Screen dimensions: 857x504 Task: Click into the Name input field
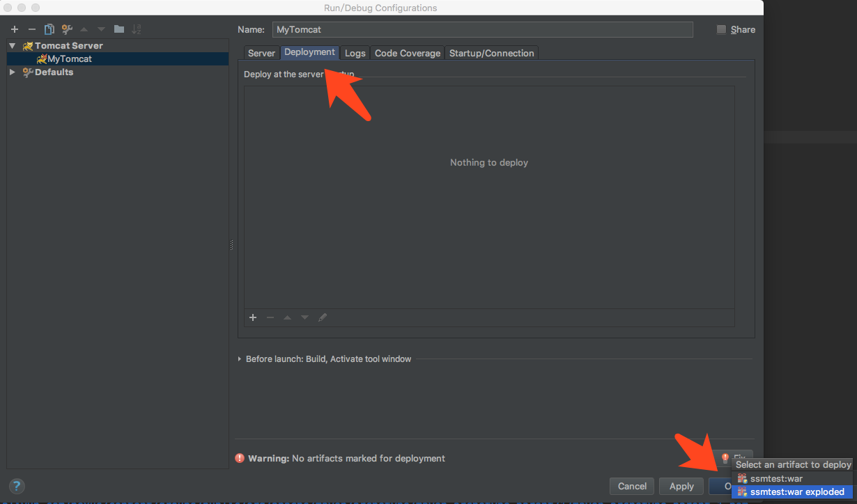click(482, 29)
